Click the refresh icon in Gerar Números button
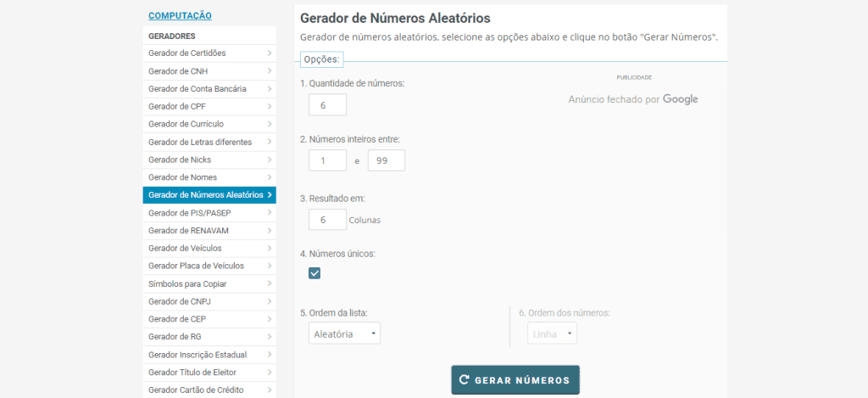Image resolution: width=868 pixels, height=398 pixels. pyautogui.click(x=464, y=380)
